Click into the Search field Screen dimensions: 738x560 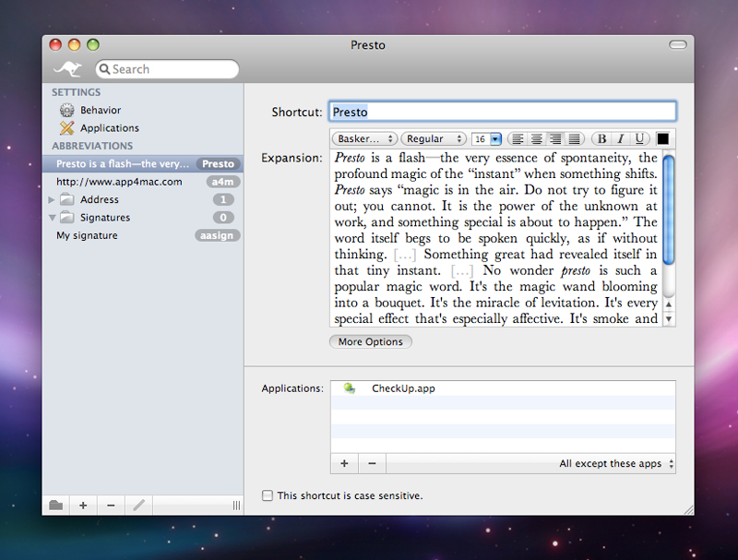click(x=167, y=69)
